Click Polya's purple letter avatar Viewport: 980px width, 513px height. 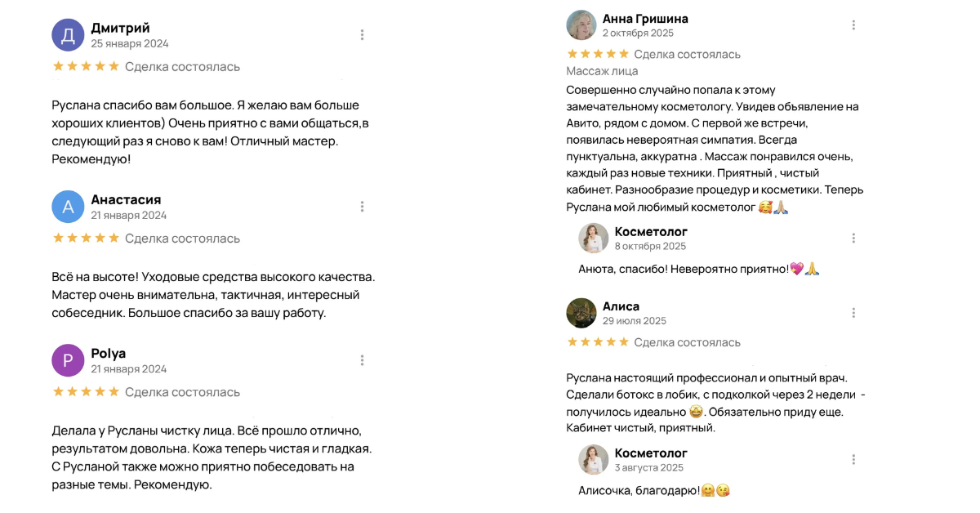tap(68, 360)
